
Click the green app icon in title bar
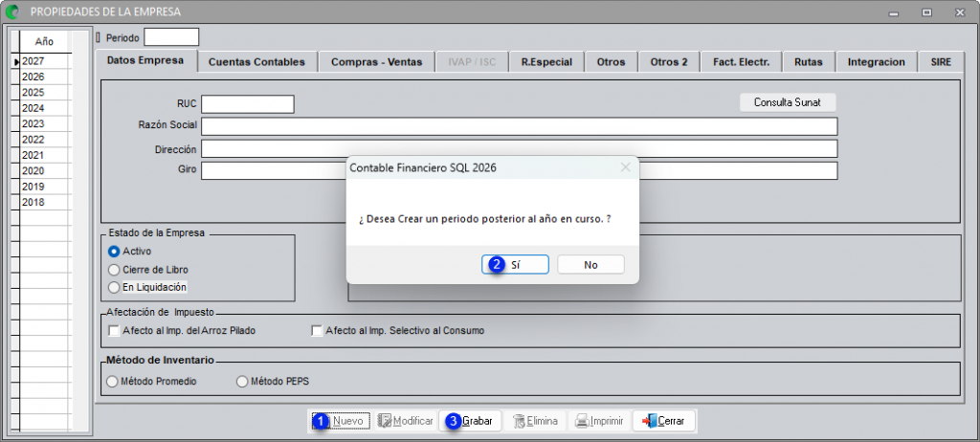point(11,11)
